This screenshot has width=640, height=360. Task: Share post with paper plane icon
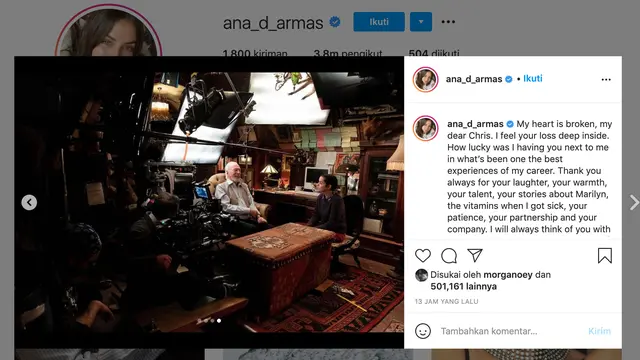click(475, 255)
